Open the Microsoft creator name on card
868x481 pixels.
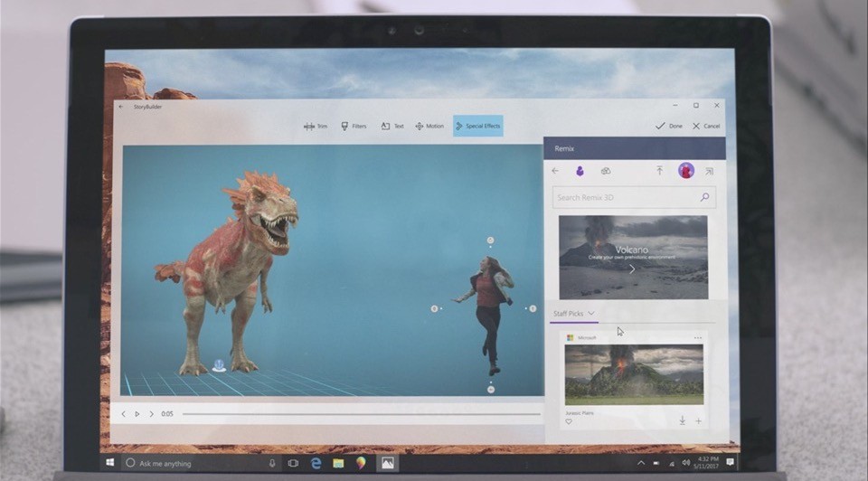[587, 337]
